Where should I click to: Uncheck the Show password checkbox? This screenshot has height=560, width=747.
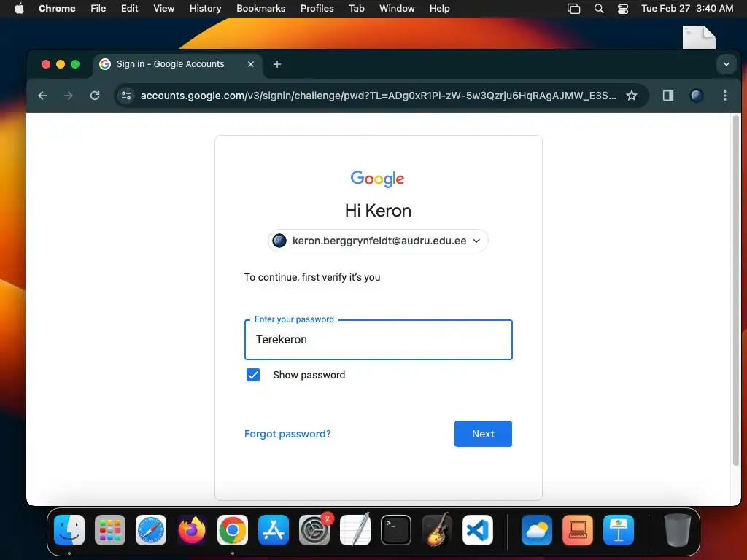point(253,376)
